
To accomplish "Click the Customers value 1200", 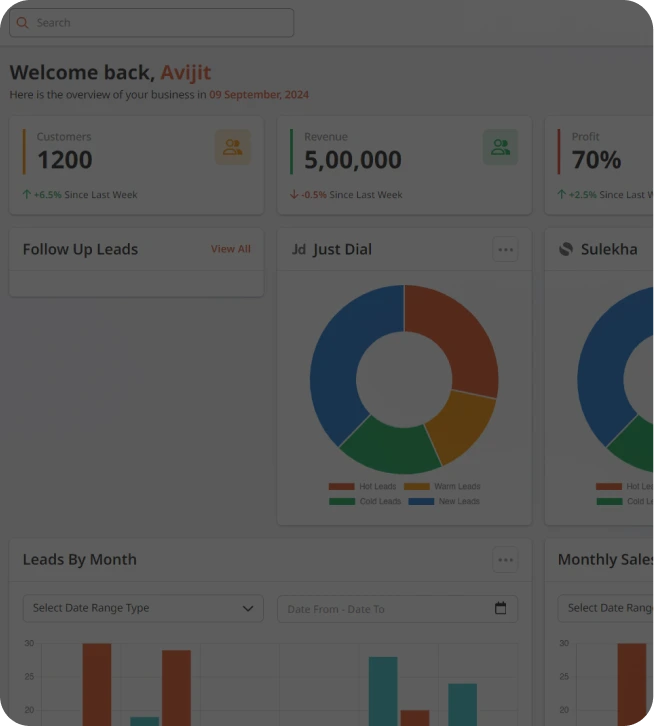I will (x=65, y=160).
